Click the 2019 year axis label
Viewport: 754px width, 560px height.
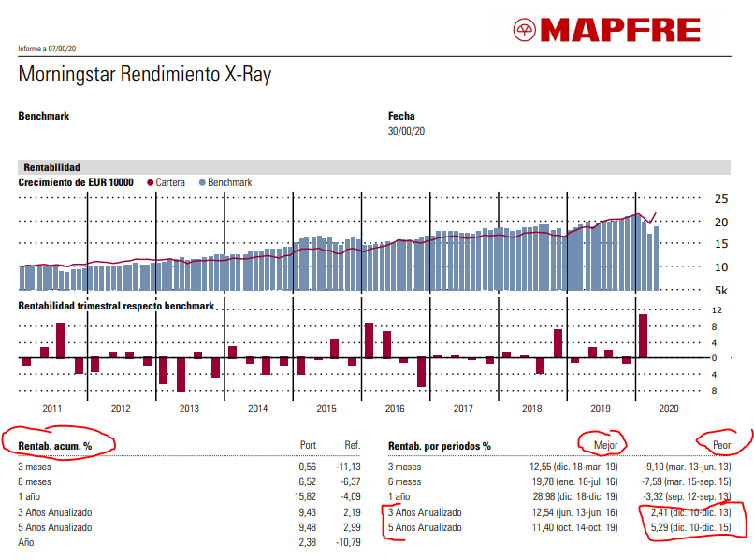[601, 409]
